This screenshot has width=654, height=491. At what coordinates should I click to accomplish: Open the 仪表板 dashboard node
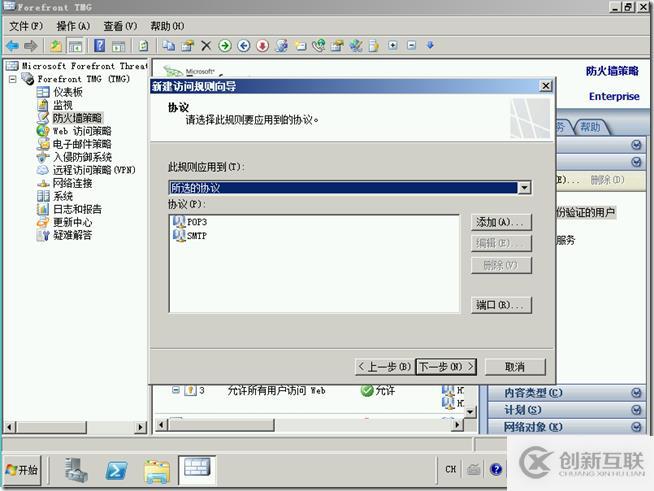click(x=68, y=92)
